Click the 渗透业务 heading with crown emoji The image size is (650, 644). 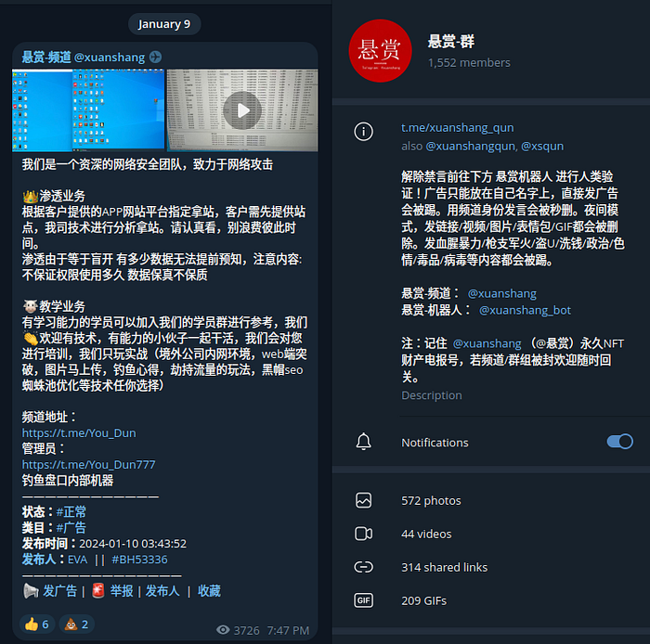[x=54, y=196]
